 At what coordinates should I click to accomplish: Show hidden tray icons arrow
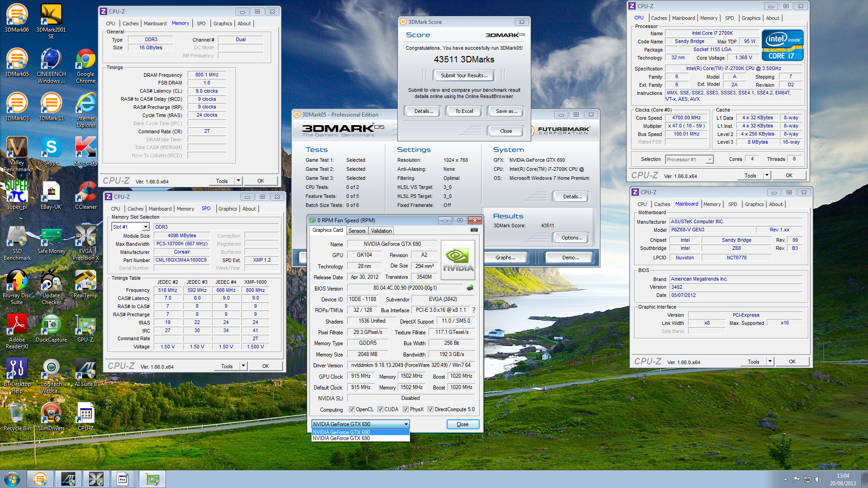click(x=785, y=479)
